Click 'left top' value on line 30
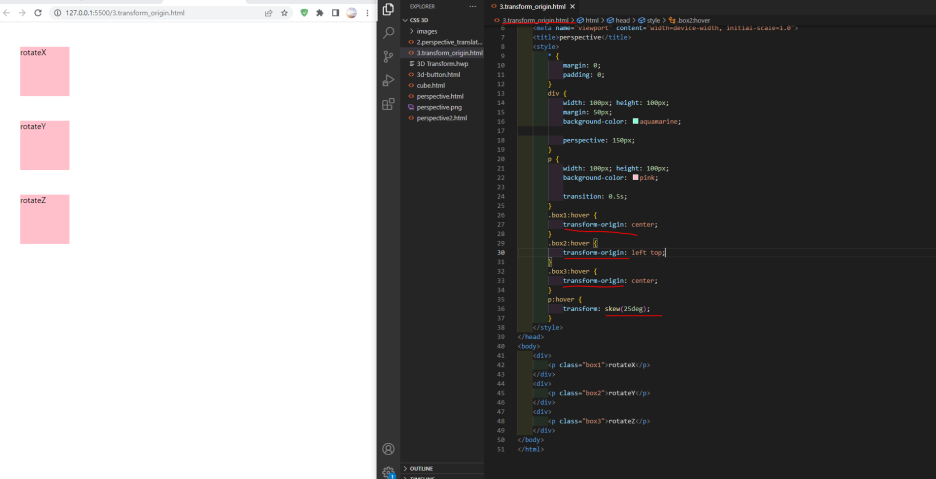936x479 pixels. (x=647, y=253)
